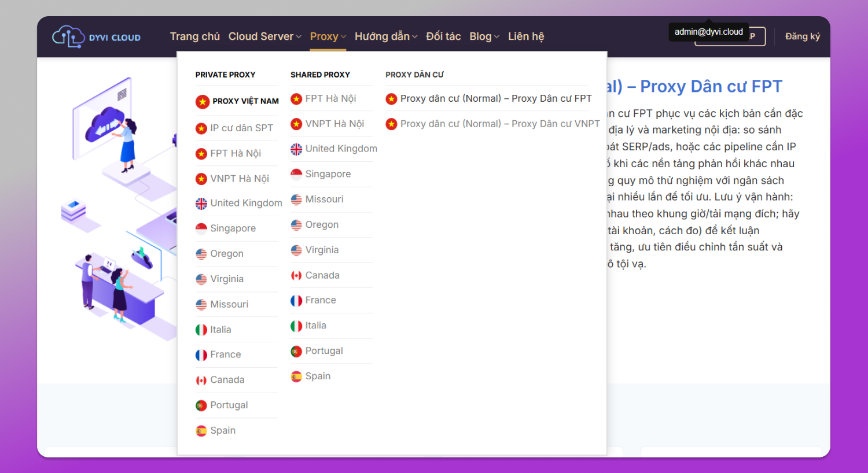Expand the Cloud Server dropdown menu
Image resolution: width=868 pixels, height=473 pixels.
coord(264,36)
